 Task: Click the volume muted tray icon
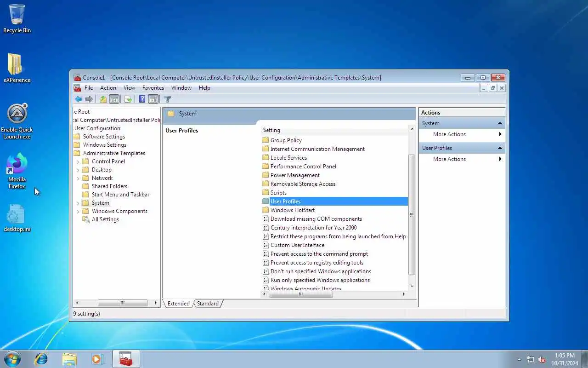coord(542,359)
